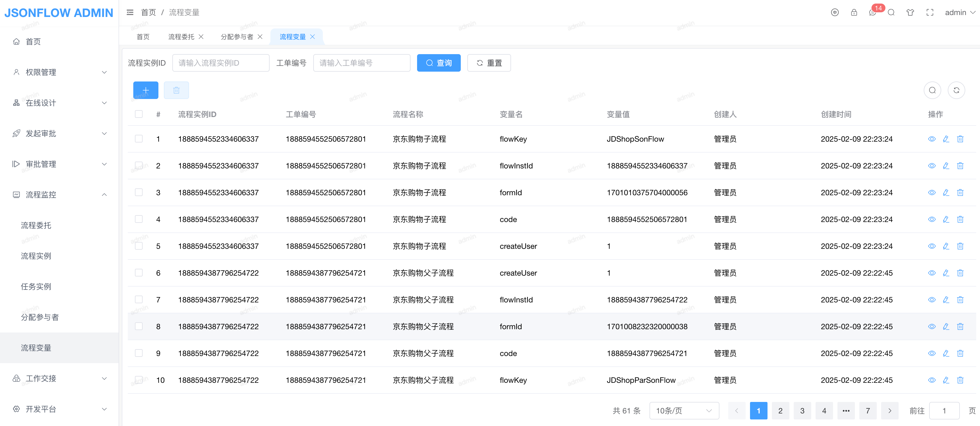Image resolution: width=980 pixels, height=426 pixels.
Task: Toggle fullscreen mode icon
Action: tap(930, 13)
